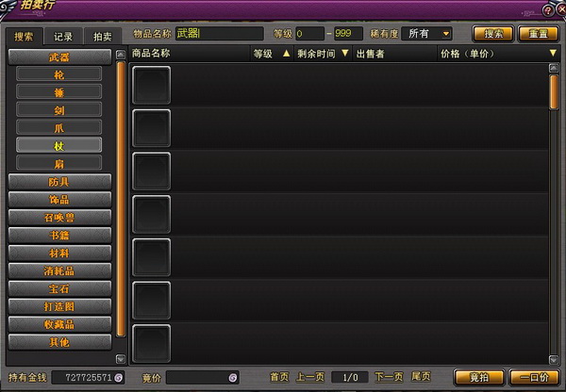Click the 重置 reset button
The height and width of the screenshot is (392, 566).
pyautogui.click(x=538, y=34)
